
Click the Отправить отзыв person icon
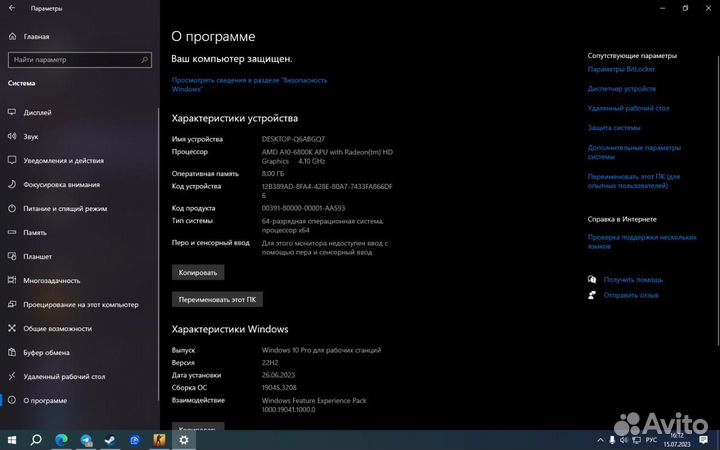(592, 295)
